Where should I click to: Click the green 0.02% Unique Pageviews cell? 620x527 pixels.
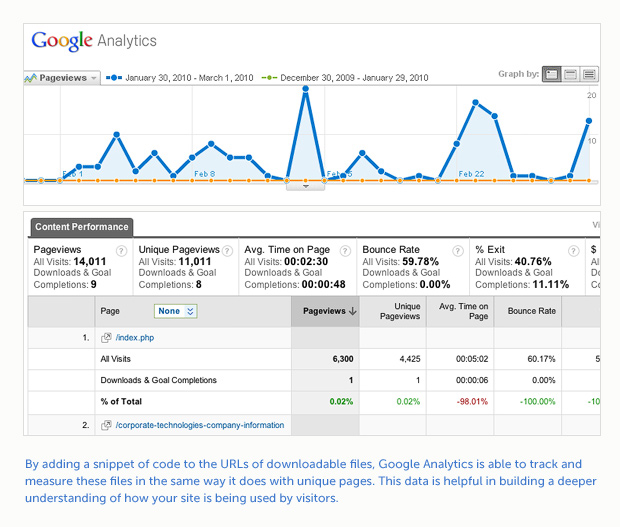[408, 402]
